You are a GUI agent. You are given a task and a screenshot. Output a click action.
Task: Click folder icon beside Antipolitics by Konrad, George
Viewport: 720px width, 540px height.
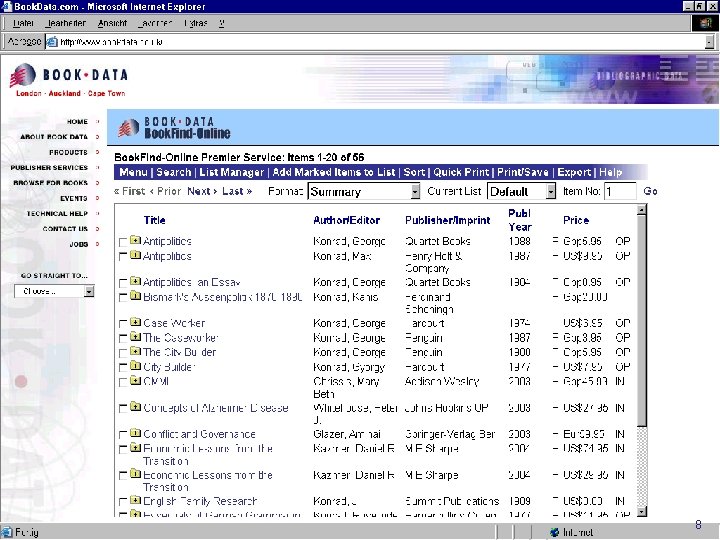point(135,240)
